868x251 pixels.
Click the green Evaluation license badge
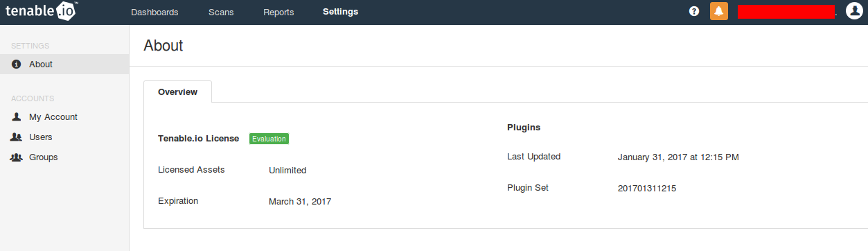pyautogui.click(x=269, y=139)
